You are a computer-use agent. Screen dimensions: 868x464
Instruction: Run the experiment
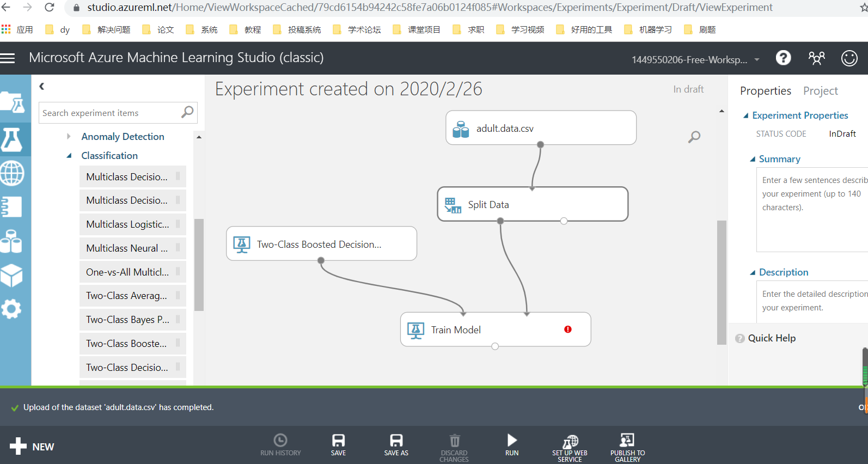click(x=512, y=444)
